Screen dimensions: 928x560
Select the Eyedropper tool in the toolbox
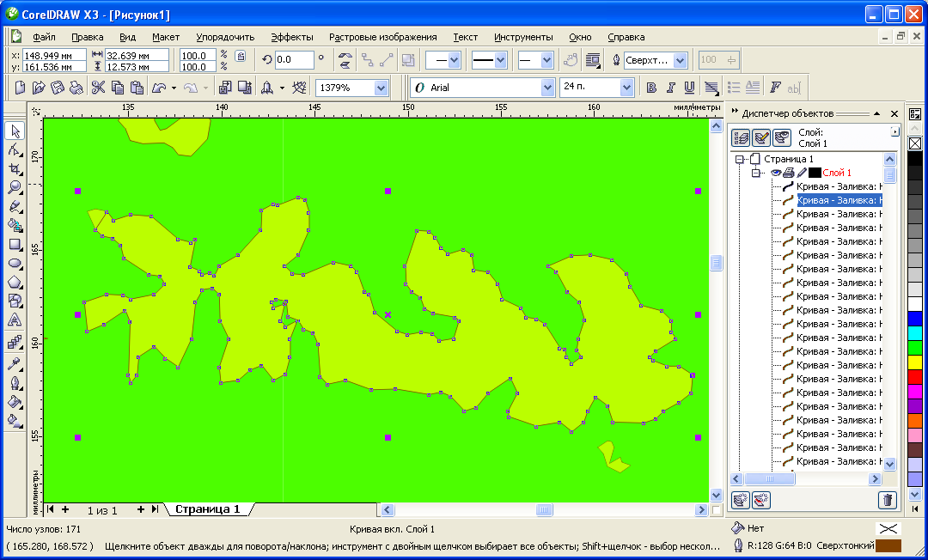(15, 363)
